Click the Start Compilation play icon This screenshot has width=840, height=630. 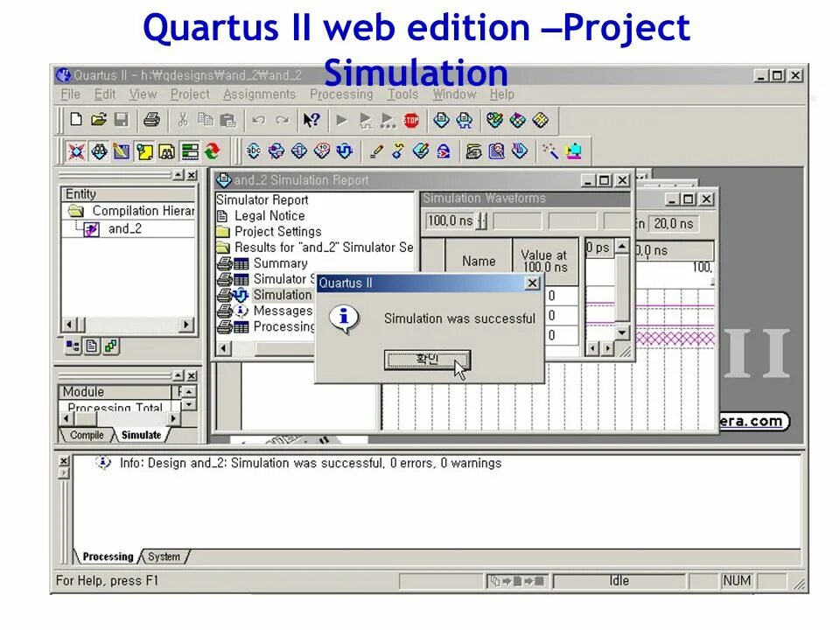pos(341,120)
